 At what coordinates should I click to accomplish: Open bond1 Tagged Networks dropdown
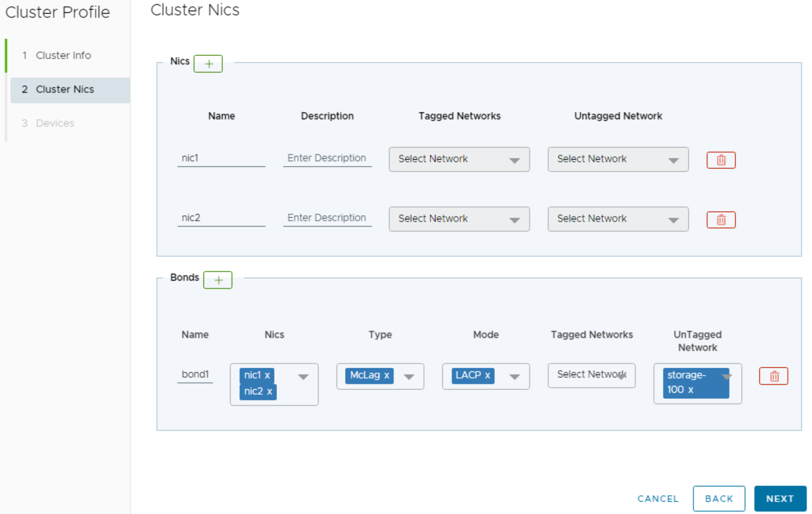click(591, 375)
